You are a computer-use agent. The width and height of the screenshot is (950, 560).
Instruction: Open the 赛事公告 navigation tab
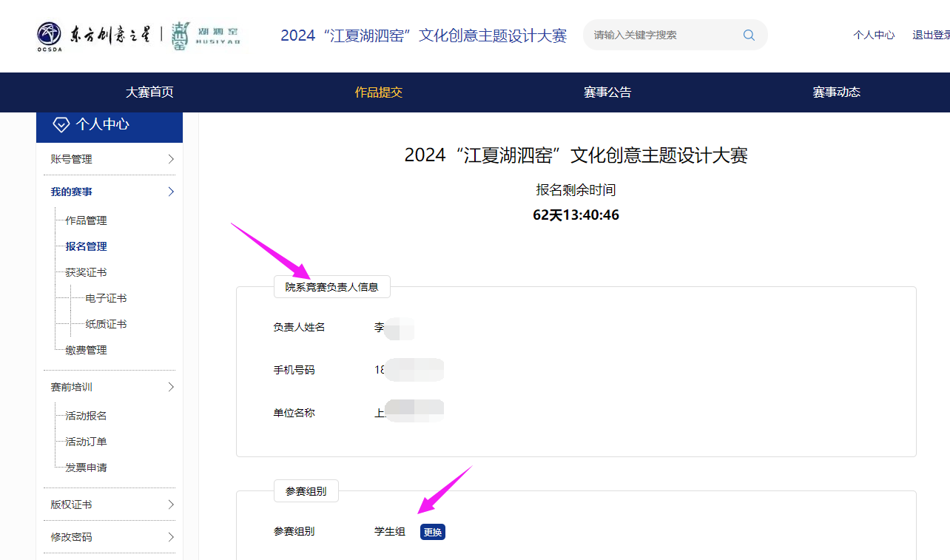click(607, 92)
